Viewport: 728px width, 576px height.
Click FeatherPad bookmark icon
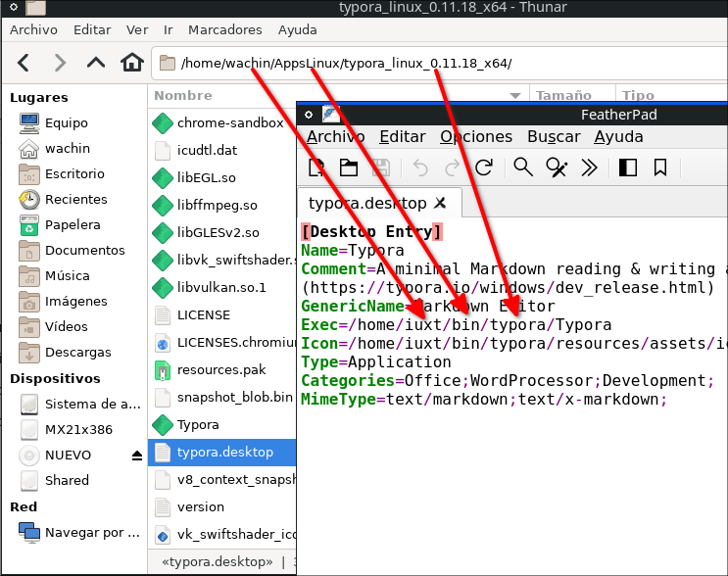(x=660, y=168)
